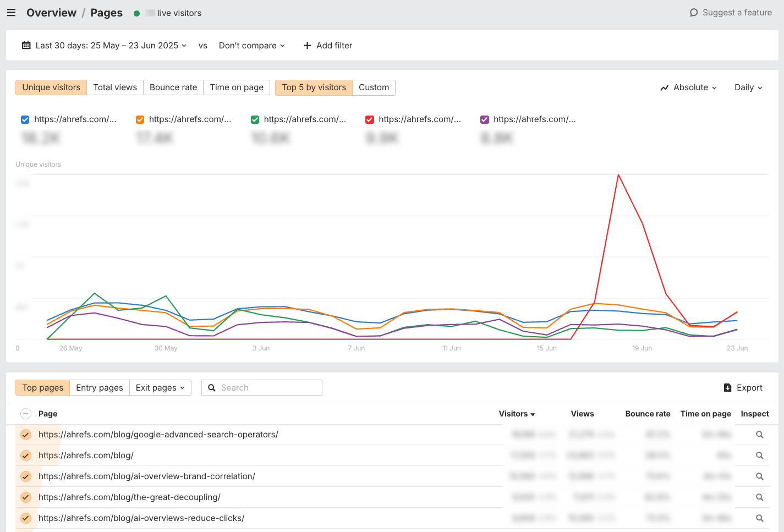Image resolution: width=784 pixels, height=532 pixels.
Task: Select the Entry pages tab
Action: 99,387
